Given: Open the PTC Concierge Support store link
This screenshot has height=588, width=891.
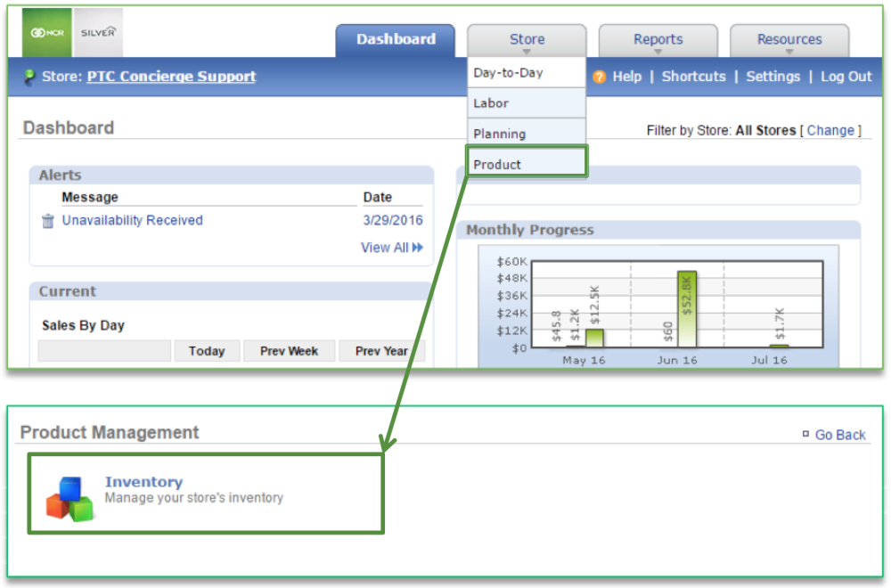Looking at the screenshot, I should point(171,77).
